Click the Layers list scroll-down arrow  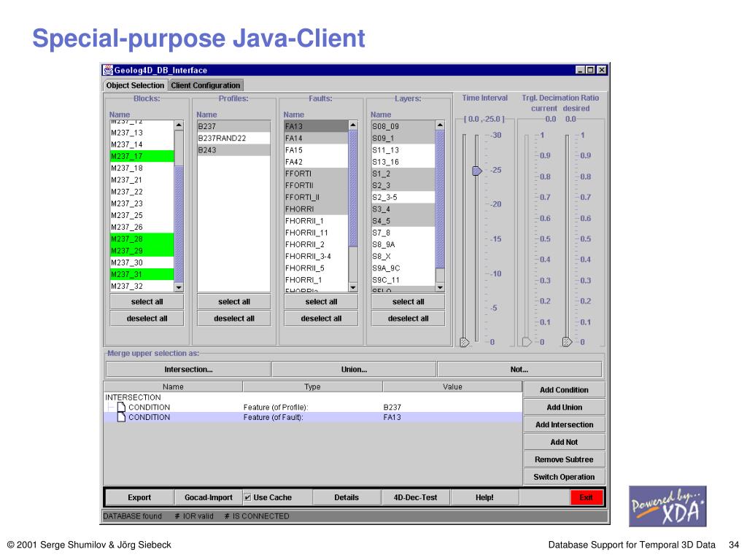pyautogui.click(x=440, y=287)
